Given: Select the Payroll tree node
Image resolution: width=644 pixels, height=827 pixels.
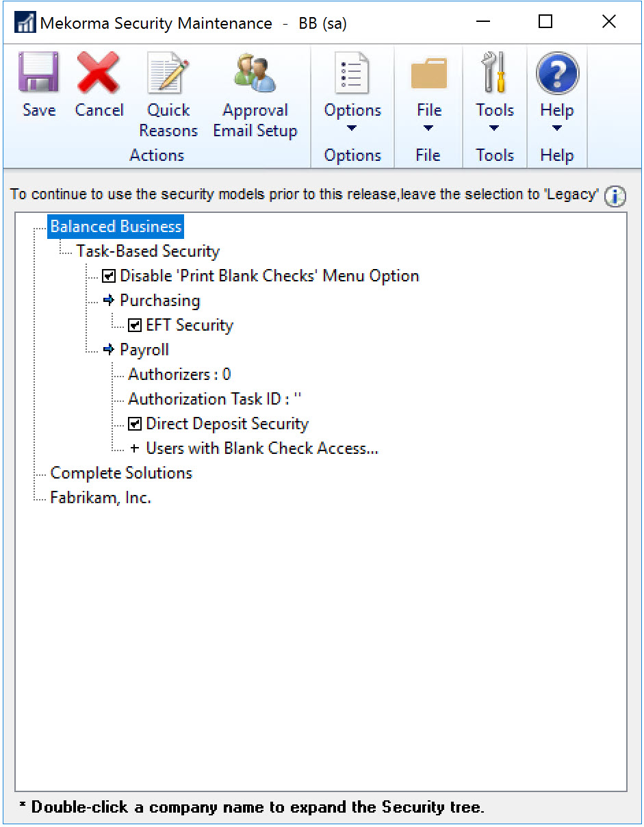Looking at the screenshot, I should pyautogui.click(x=144, y=350).
